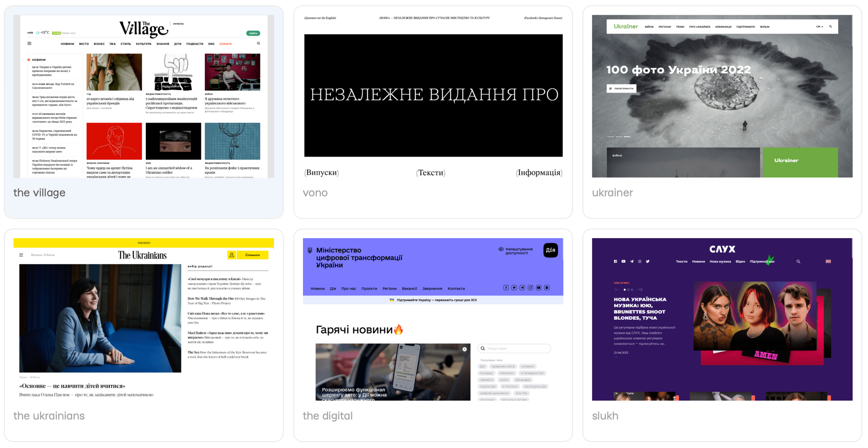Viewport: 868px width, 448px height.
Task: Open the "vono" card title
Action: (315, 193)
